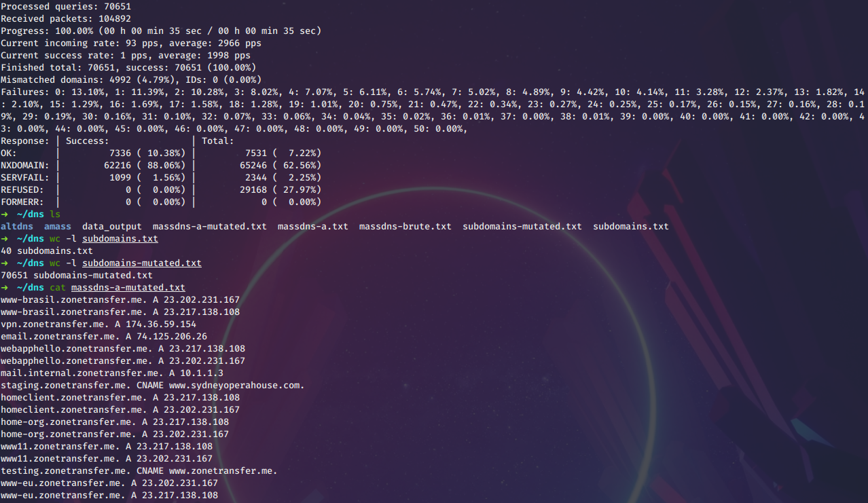The height and width of the screenshot is (503, 868).
Task: Click the massdns-brute.txt filename
Action: (x=405, y=227)
